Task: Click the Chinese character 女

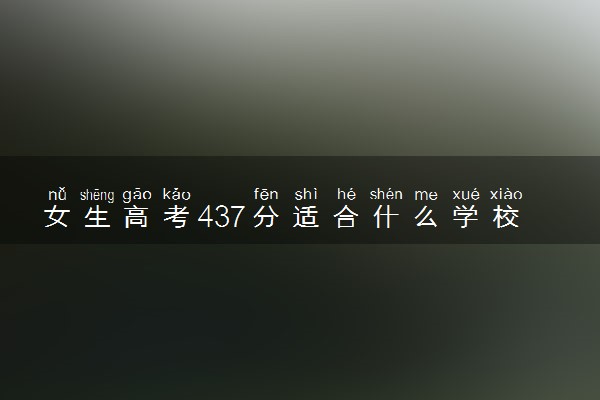Action: click(x=57, y=217)
